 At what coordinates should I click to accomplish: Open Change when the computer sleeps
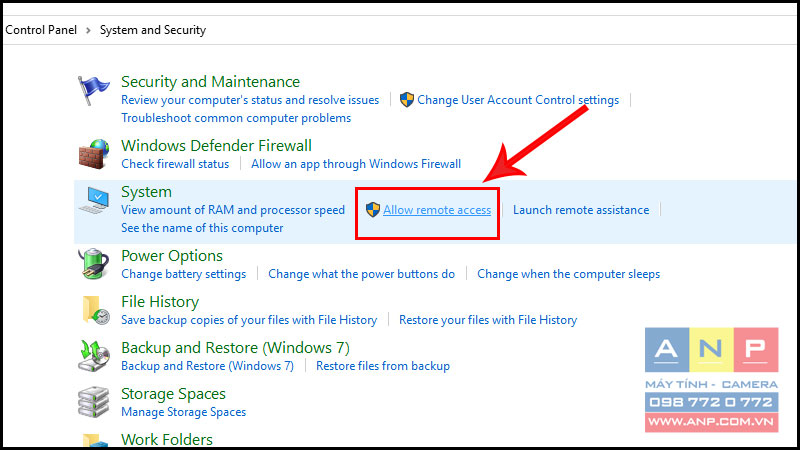(568, 274)
